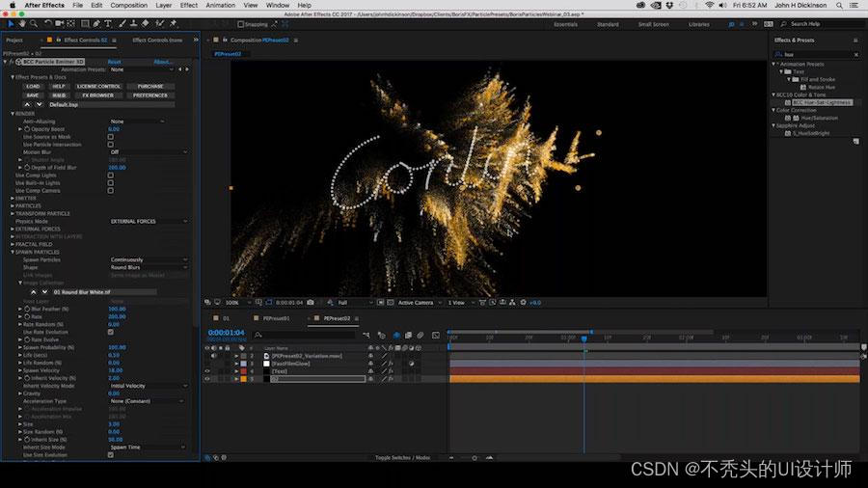Select the Hand tool
Viewport: 868px width, 488px height.
22,24
